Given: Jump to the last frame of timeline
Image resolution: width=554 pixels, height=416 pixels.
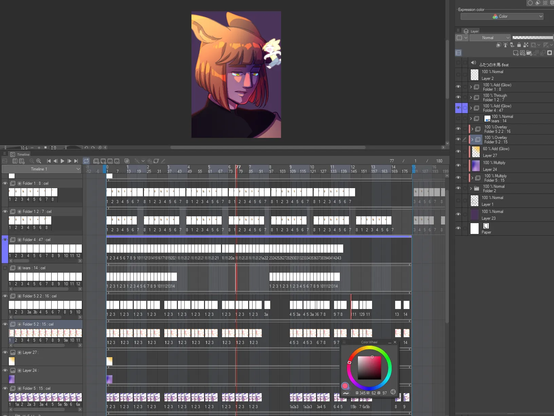Looking at the screenshot, I should tap(76, 161).
